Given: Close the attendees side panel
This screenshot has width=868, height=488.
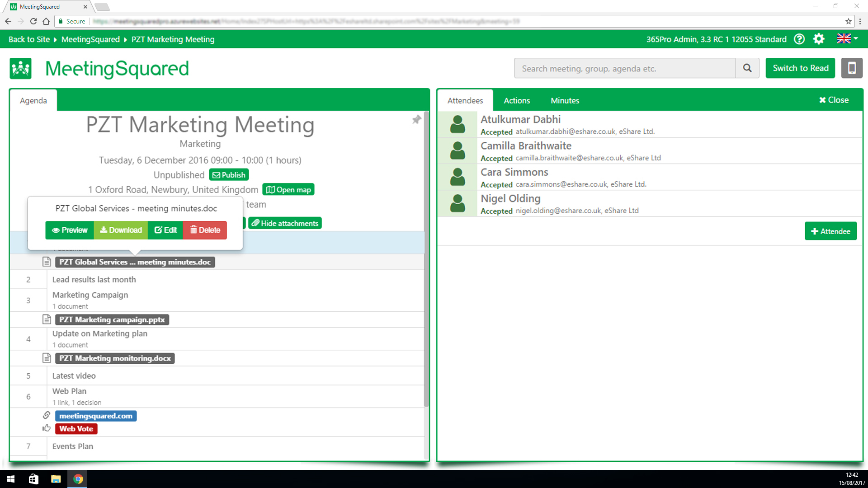Looking at the screenshot, I should click(x=834, y=100).
